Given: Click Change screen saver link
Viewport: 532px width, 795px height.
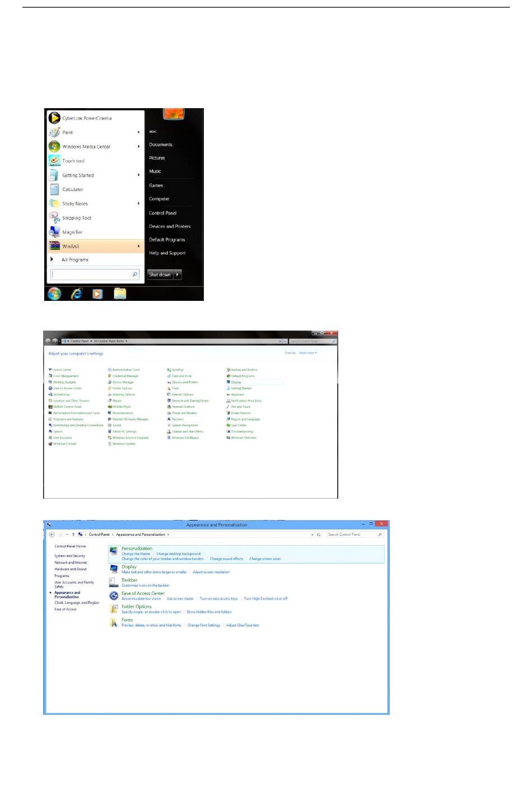Looking at the screenshot, I should pyautogui.click(x=265, y=559).
